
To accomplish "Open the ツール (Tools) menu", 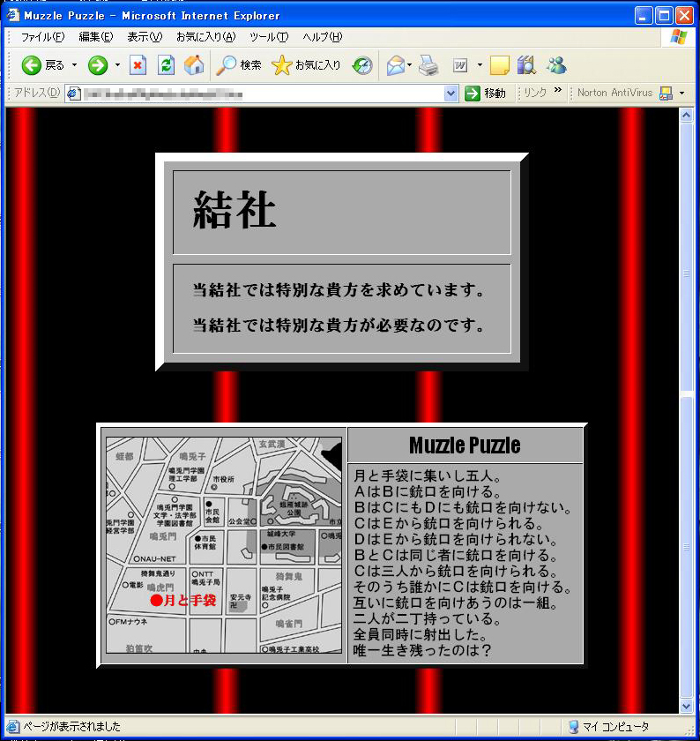I will [x=269, y=36].
